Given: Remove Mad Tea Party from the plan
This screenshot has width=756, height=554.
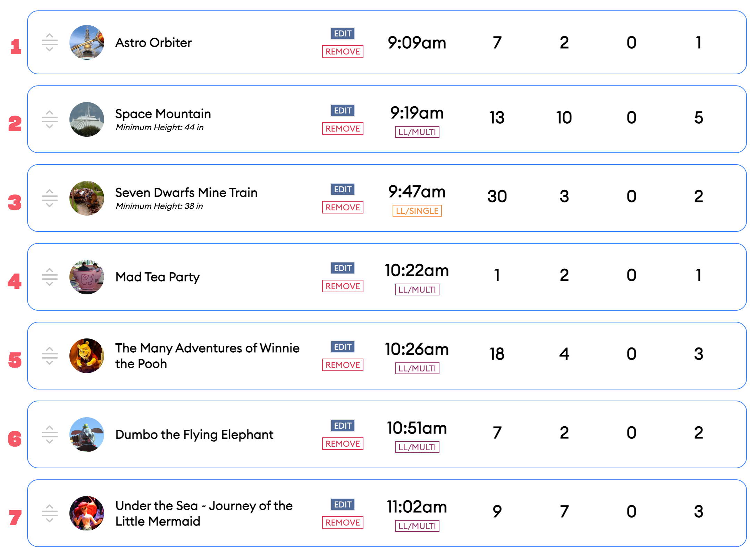Looking at the screenshot, I should pyautogui.click(x=343, y=286).
